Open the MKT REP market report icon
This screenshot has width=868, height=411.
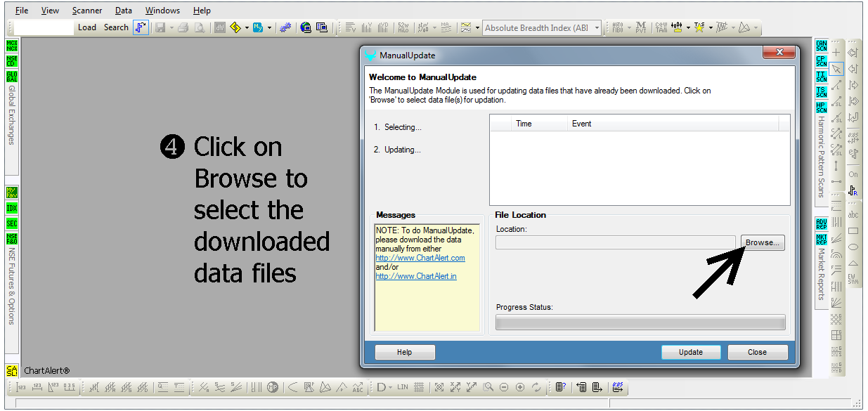pos(821,240)
